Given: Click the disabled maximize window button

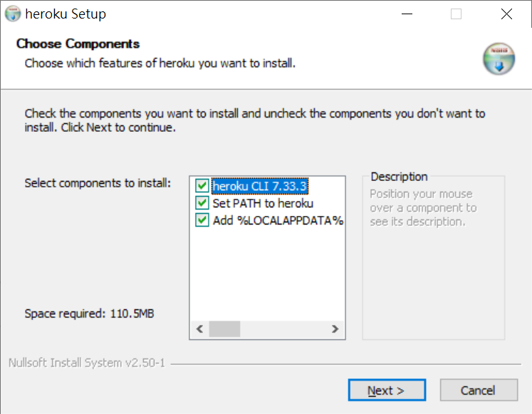Looking at the screenshot, I should click(457, 14).
